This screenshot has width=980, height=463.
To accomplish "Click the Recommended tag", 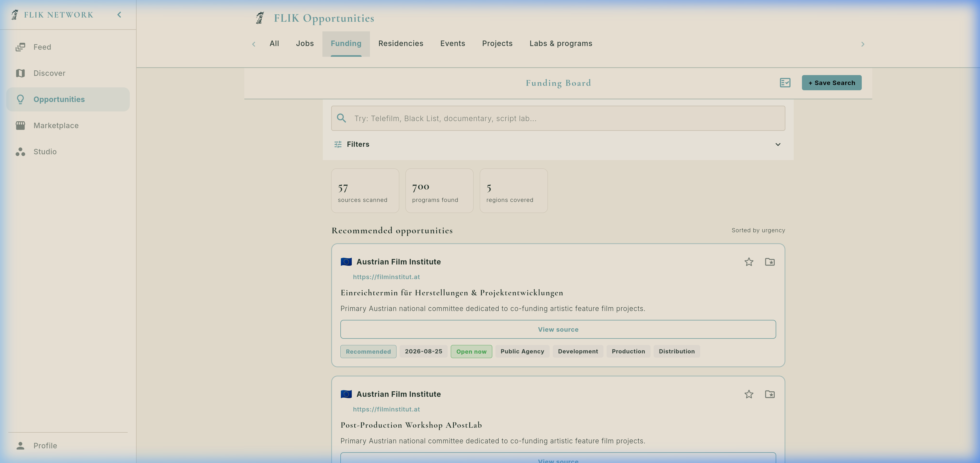I will [x=368, y=352].
